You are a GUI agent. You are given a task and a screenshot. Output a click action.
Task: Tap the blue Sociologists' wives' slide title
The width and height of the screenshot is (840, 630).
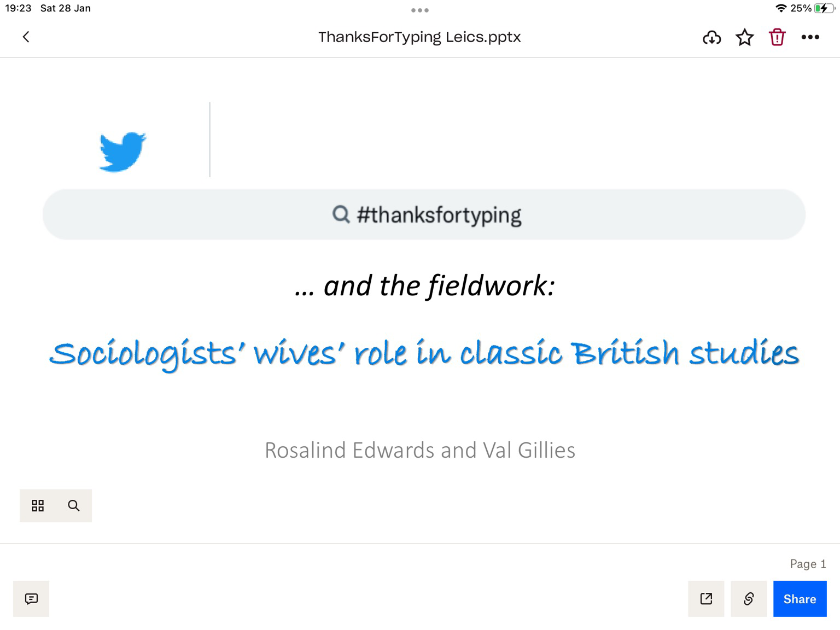pyautogui.click(x=424, y=353)
